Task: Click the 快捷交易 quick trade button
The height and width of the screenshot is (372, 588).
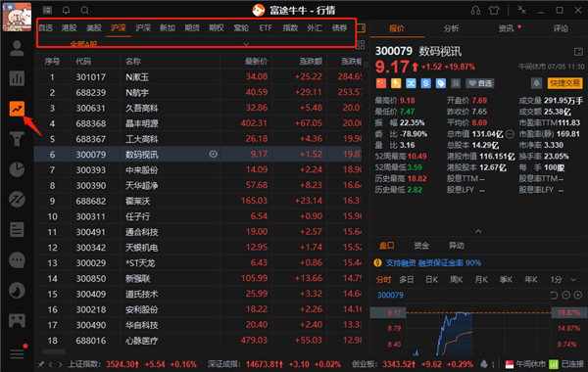Action: pos(564,83)
